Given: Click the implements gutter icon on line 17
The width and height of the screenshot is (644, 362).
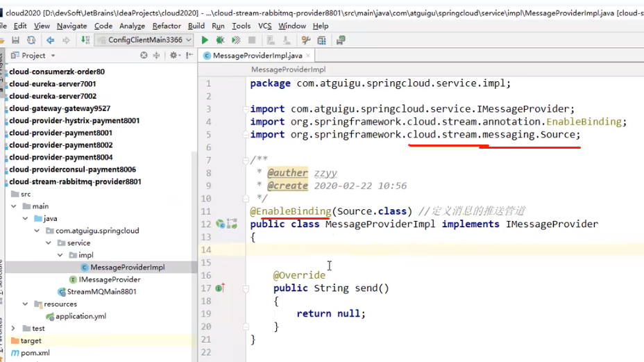Looking at the screenshot, I should (220, 288).
